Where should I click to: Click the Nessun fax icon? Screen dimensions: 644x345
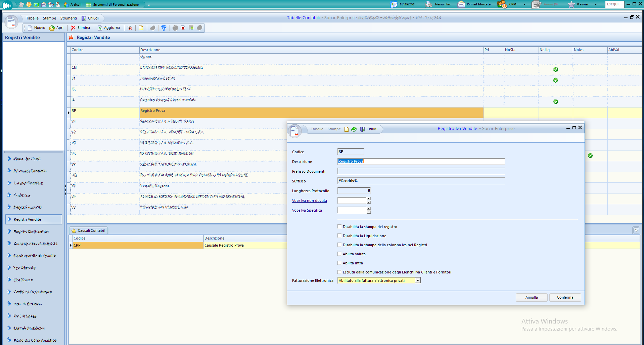pos(428,4)
